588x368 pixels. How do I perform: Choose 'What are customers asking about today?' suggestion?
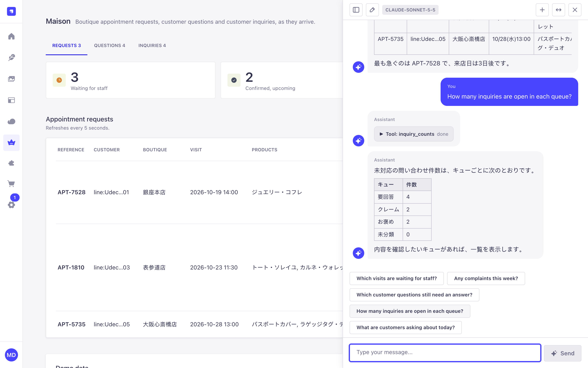pos(405,327)
